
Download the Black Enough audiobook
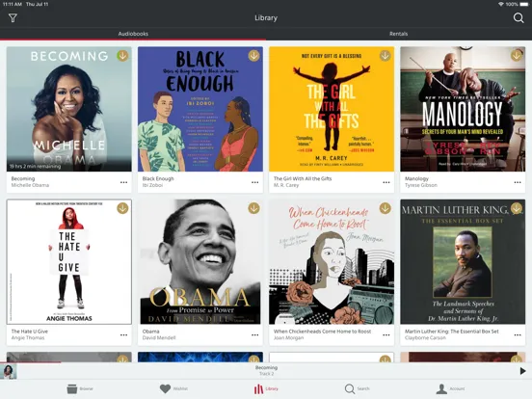(x=253, y=55)
